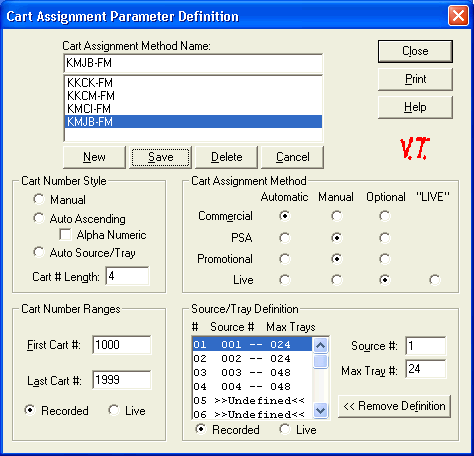Viewport: 474px width, 456px height.
Task: Click the First Cart # field
Action: (122, 345)
